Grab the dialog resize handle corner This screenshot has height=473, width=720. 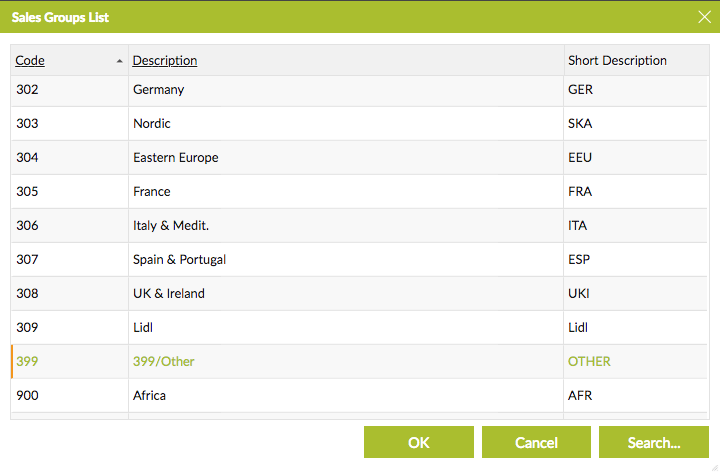tap(714, 467)
